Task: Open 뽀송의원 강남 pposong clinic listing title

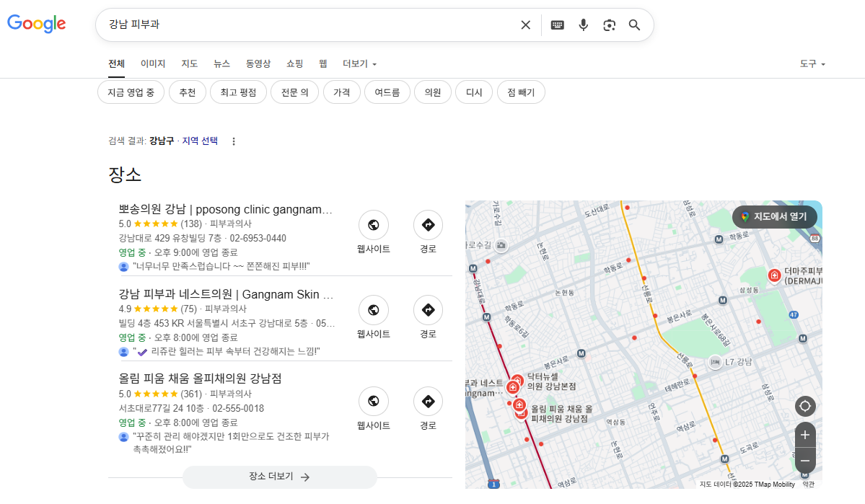Action: (225, 210)
